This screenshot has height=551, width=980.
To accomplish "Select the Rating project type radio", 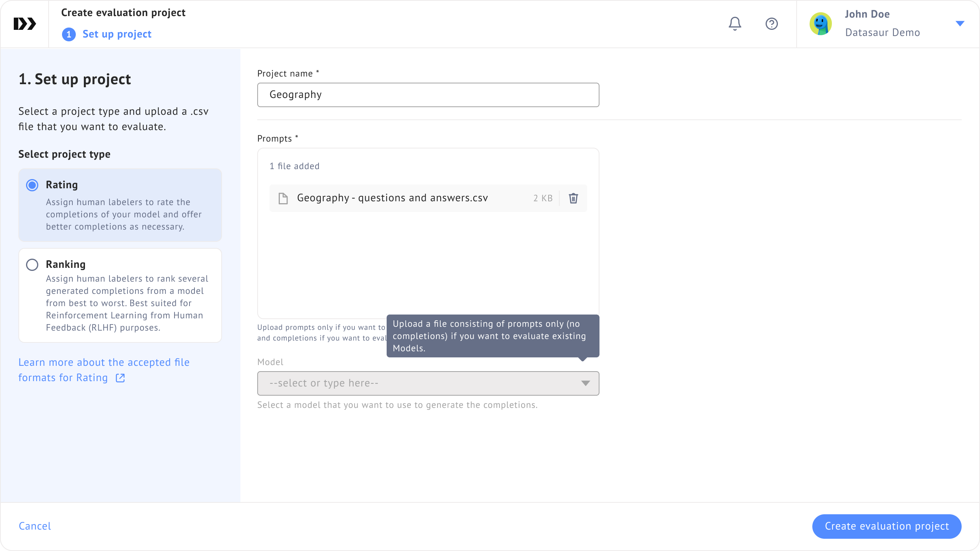I will [x=32, y=185].
